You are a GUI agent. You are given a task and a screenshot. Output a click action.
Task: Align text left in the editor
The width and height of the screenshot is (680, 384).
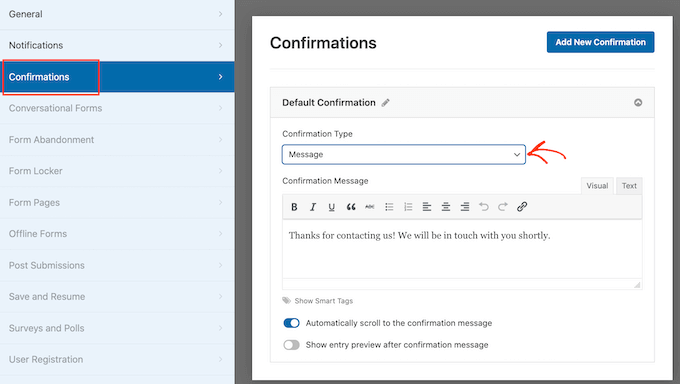tap(427, 207)
